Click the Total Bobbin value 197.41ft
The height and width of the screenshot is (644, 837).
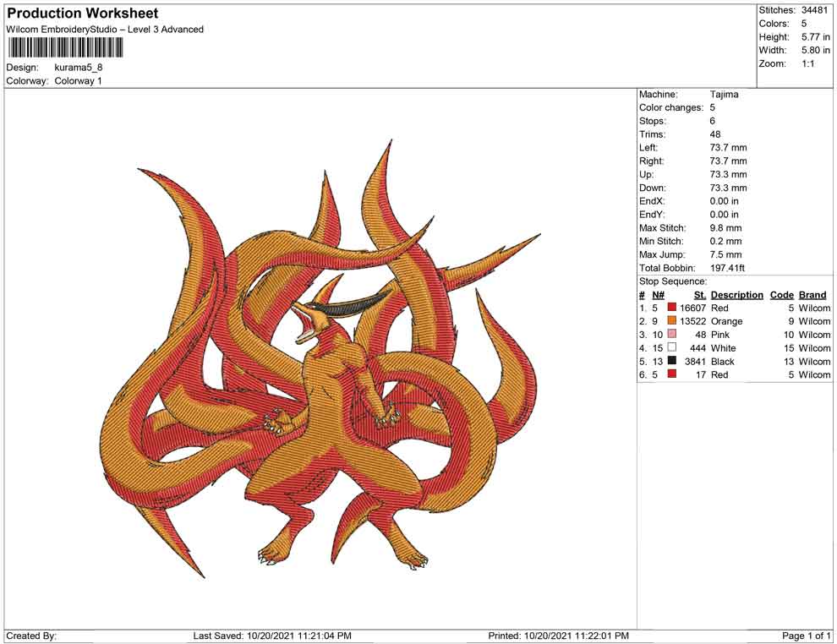[x=728, y=268]
